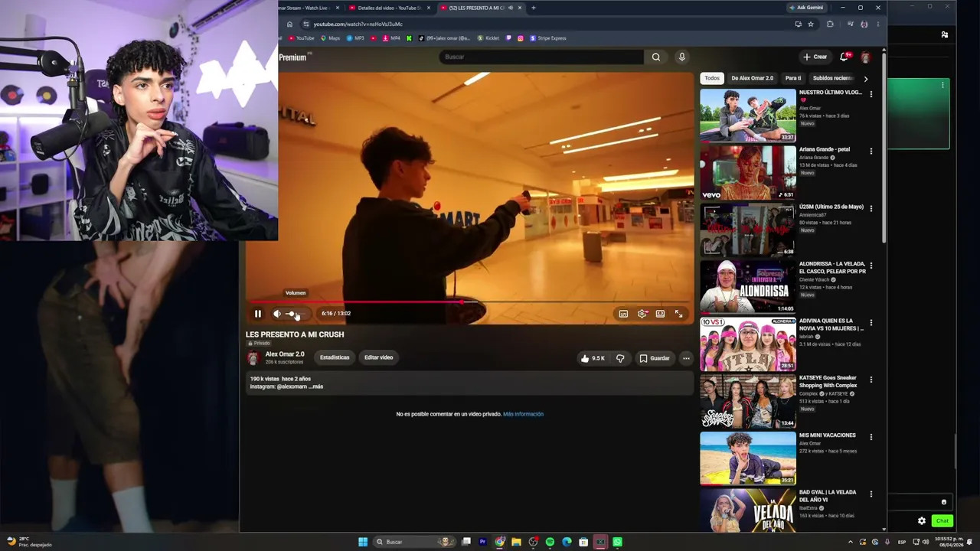This screenshot has width=980, height=551.
Task: Start voice search with the microphone icon
Action: point(681,57)
